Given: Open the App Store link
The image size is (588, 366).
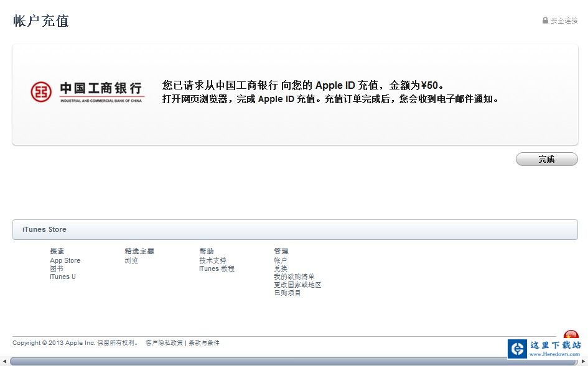Looking at the screenshot, I should pos(65,260).
